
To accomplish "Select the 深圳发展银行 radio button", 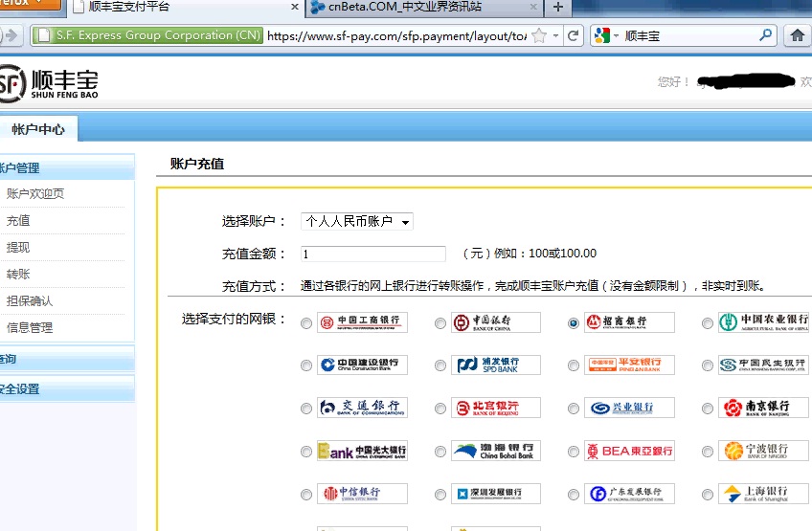I will 440,495.
